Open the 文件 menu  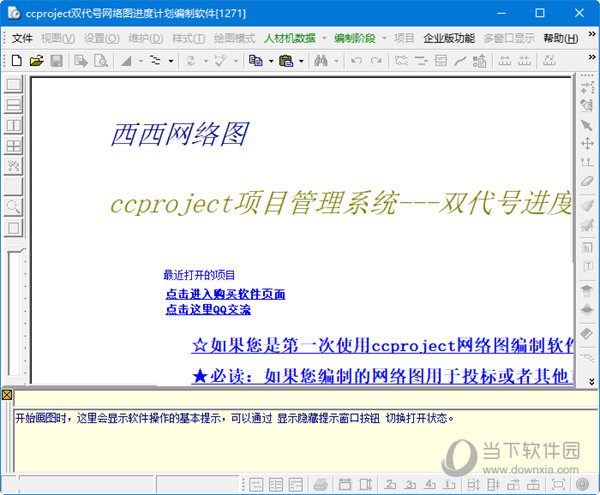22,38
